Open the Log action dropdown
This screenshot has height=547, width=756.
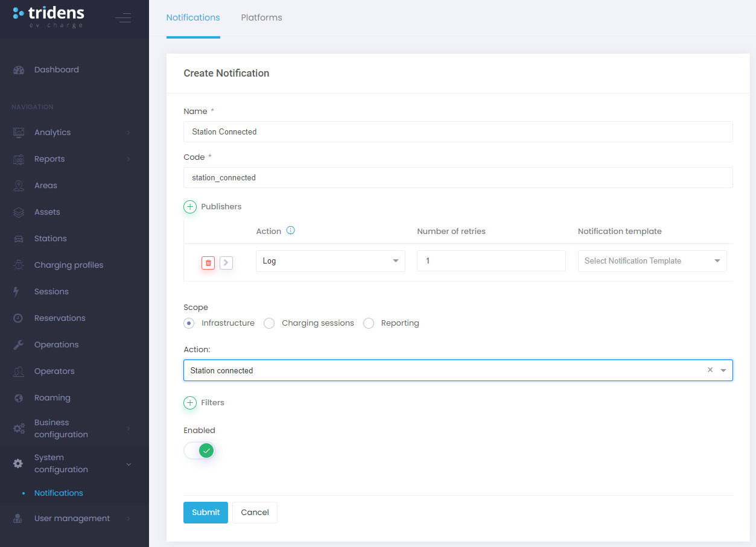(330, 261)
